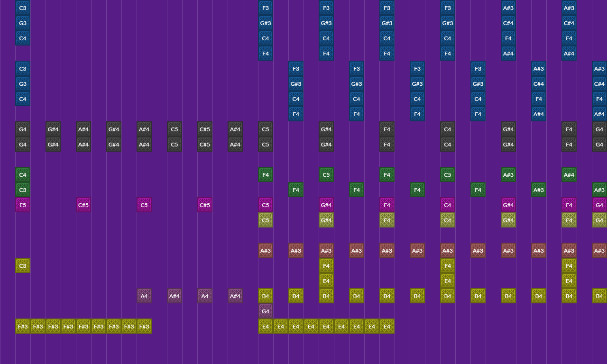The width and height of the screenshot is (607, 364).
Task: Click the first F#3 note in yellow row
Action: click(x=23, y=327)
